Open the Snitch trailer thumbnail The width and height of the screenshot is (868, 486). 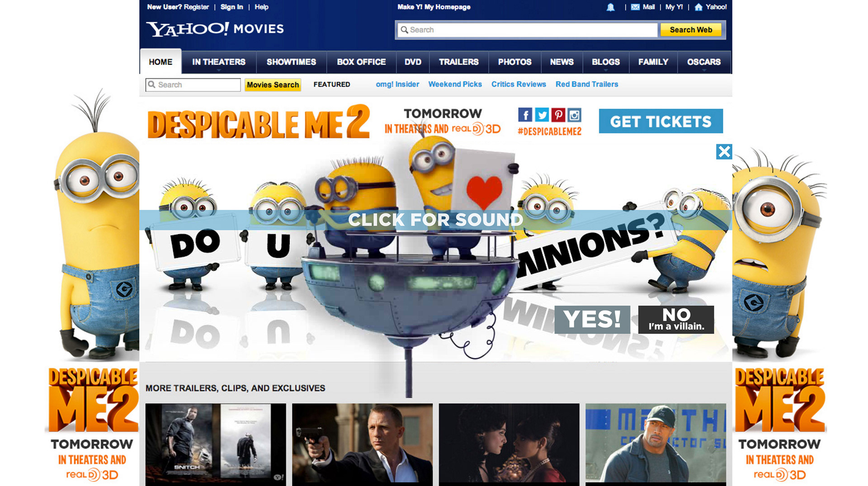point(216,444)
